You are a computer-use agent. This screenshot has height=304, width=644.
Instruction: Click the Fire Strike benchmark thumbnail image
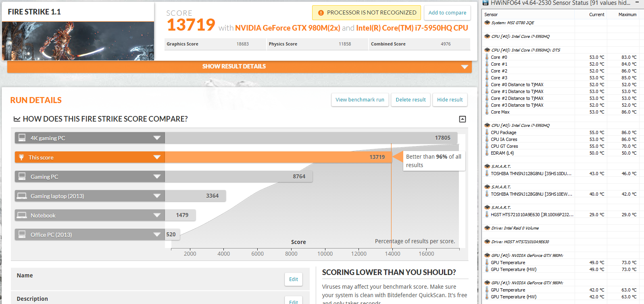(x=78, y=41)
